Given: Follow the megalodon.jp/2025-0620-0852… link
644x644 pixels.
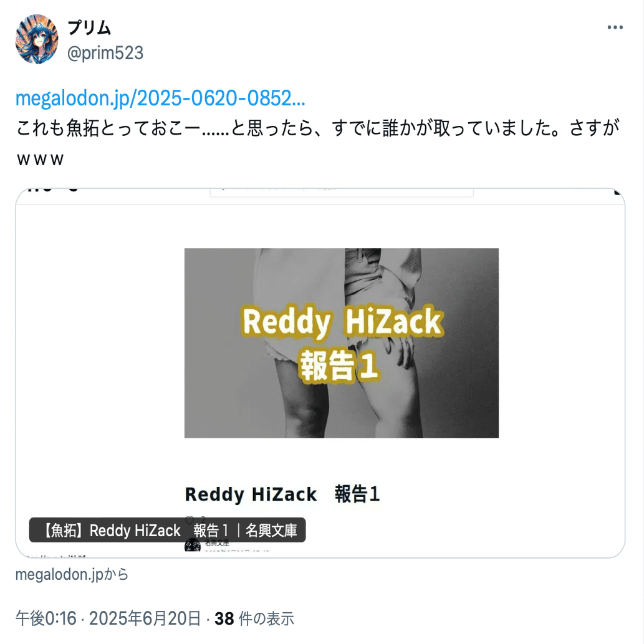Looking at the screenshot, I should (x=160, y=98).
